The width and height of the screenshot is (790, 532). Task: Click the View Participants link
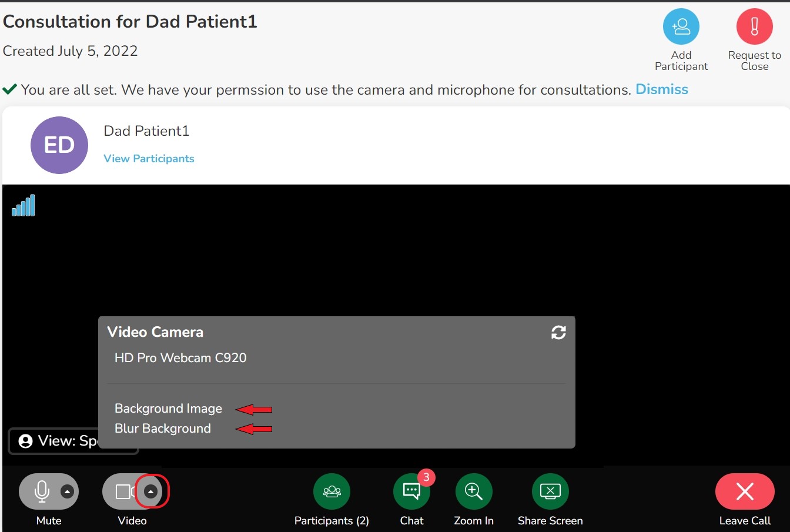[149, 159]
